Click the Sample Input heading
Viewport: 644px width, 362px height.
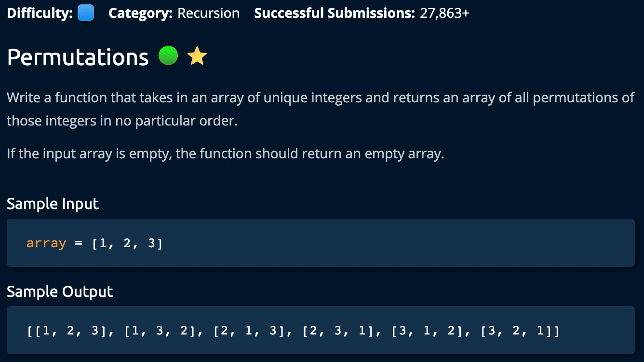point(53,204)
